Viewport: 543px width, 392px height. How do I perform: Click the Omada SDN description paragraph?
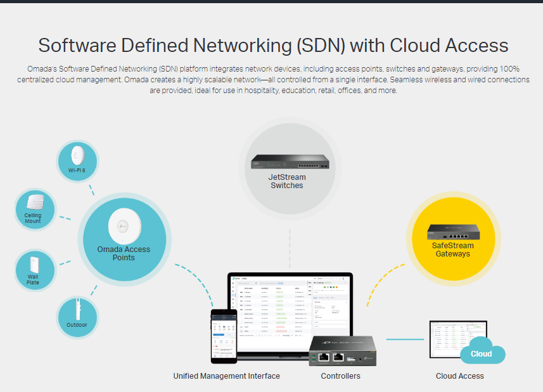(273, 80)
